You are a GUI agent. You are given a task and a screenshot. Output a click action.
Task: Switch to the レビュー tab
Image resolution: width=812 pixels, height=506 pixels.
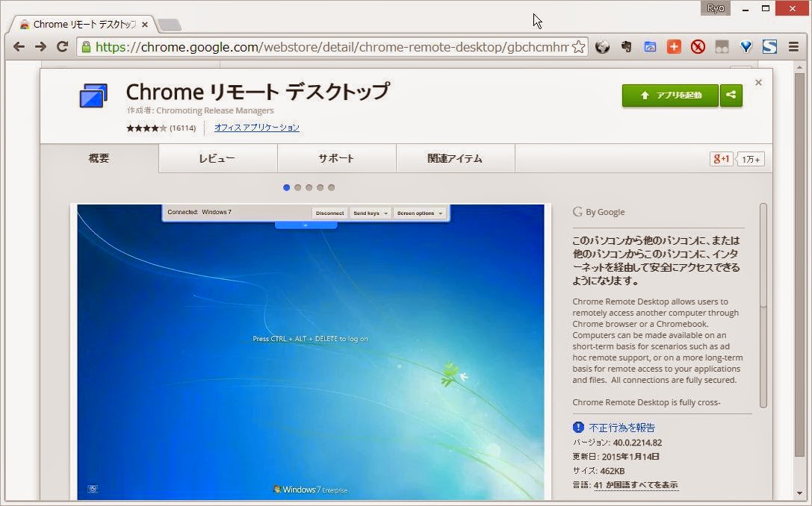(217, 158)
